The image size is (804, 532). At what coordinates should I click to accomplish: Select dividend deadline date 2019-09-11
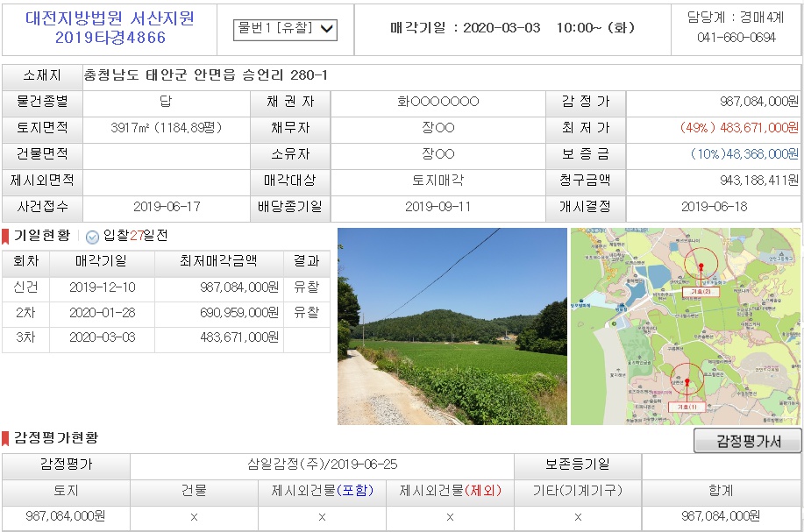pos(438,207)
